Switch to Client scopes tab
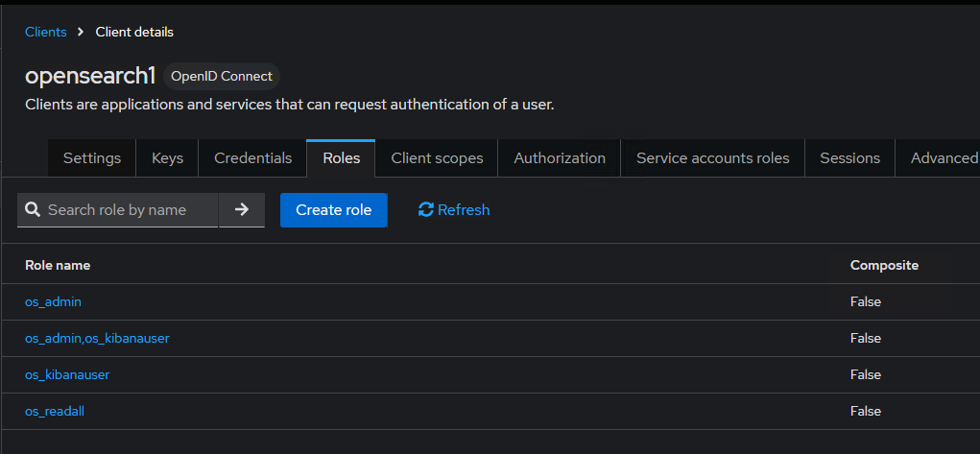 coord(437,158)
